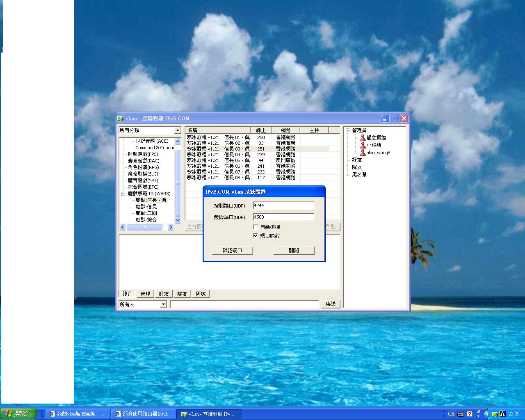Open the 所有人 recipient dropdown

coord(163,304)
